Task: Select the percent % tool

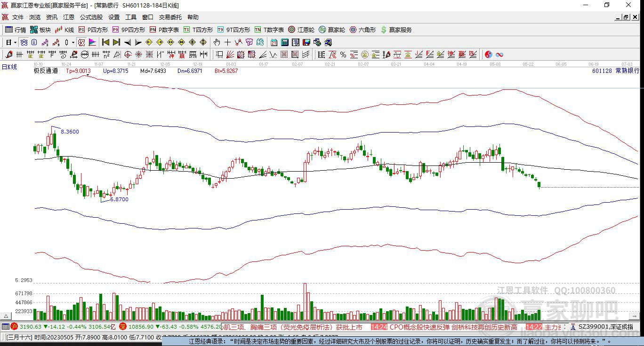Action: 343,55
